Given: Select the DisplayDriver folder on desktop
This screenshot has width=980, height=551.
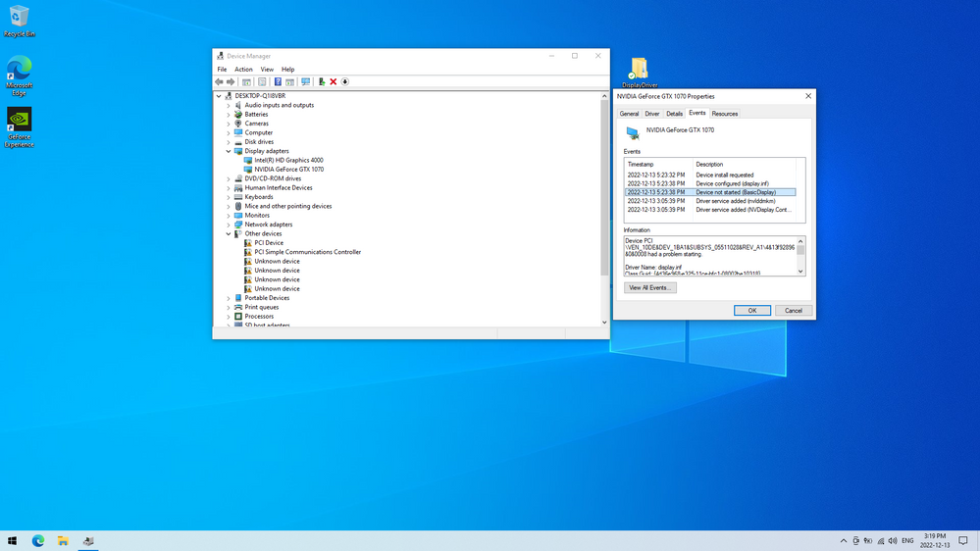Looking at the screenshot, I should 640,72.
